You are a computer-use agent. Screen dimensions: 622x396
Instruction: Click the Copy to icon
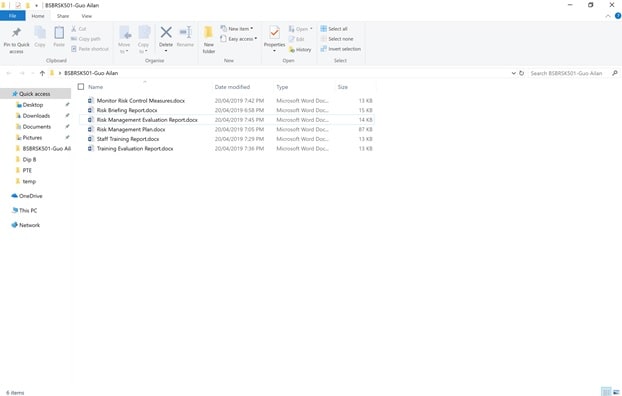pyautogui.click(x=144, y=33)
